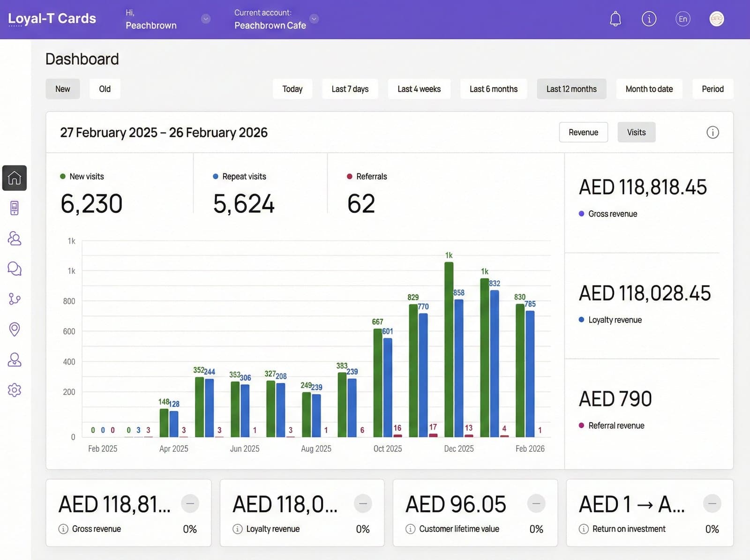Click the Customer lifetime value trend indicator
The width and height of the screenshot is (750, 560).
tap(536, 504)
